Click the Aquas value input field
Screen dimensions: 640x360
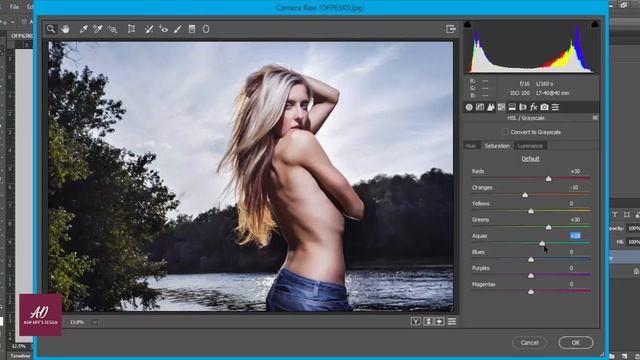[575, 236]
